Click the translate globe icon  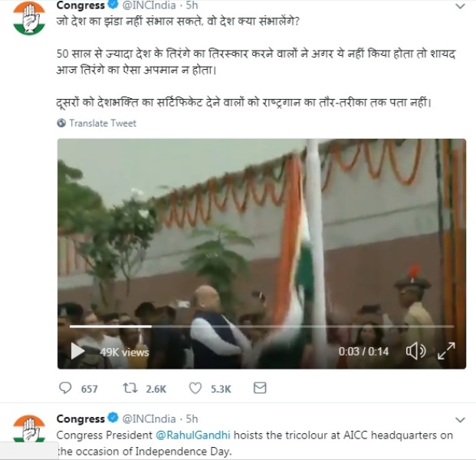61,123
